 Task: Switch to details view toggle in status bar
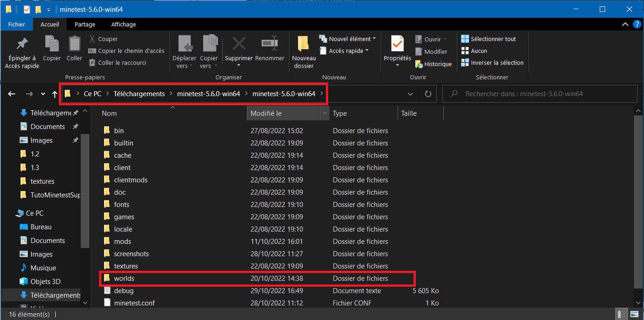[x=621, y=314]
